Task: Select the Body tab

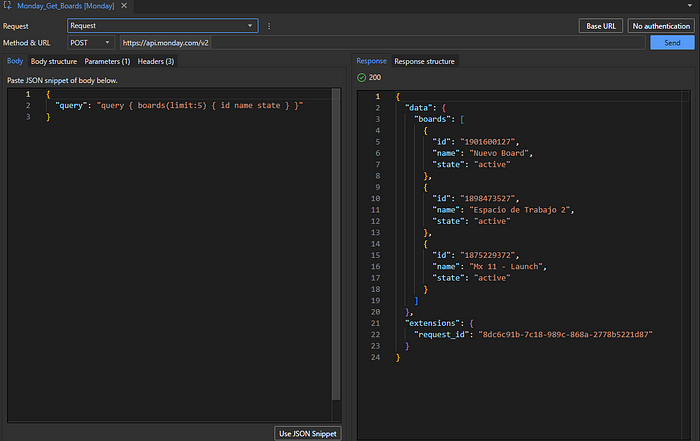Action: 15,62
